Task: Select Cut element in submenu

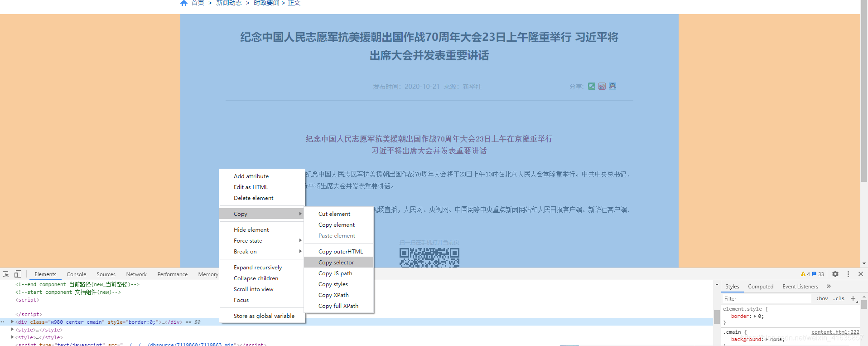Action: pyautogui.click(x=339, y=214)
